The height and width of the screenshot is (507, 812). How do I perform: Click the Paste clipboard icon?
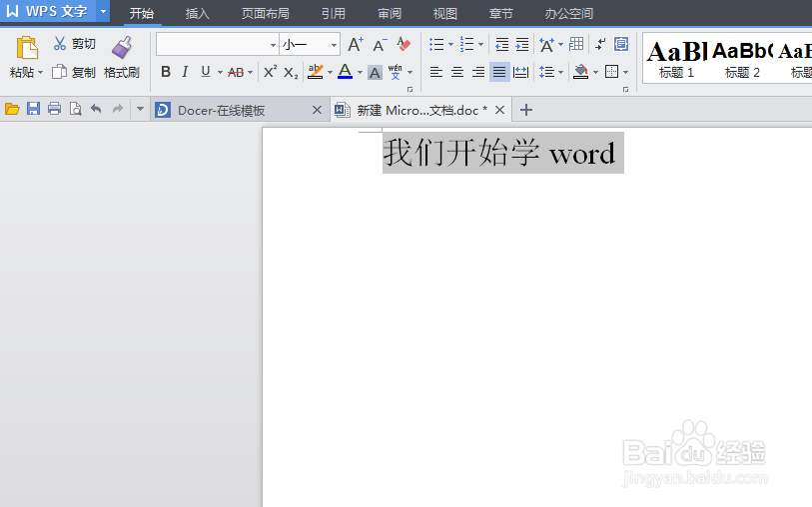[26, 48]
